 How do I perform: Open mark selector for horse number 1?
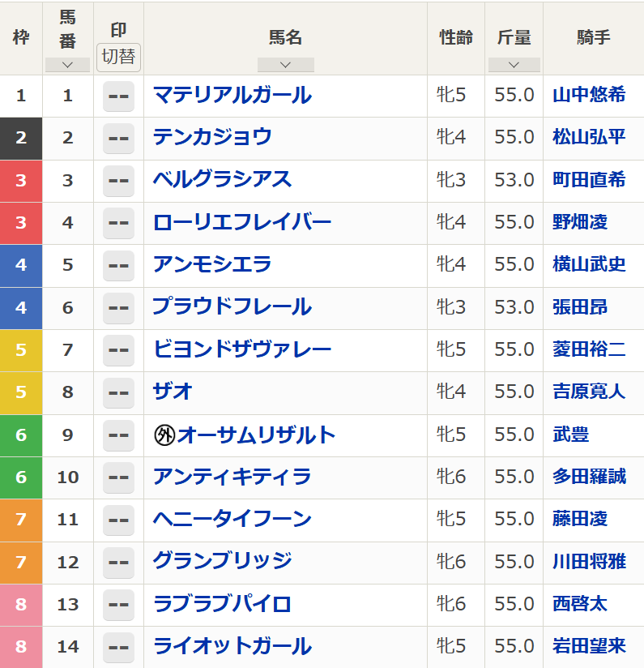(x=118, y=96)
